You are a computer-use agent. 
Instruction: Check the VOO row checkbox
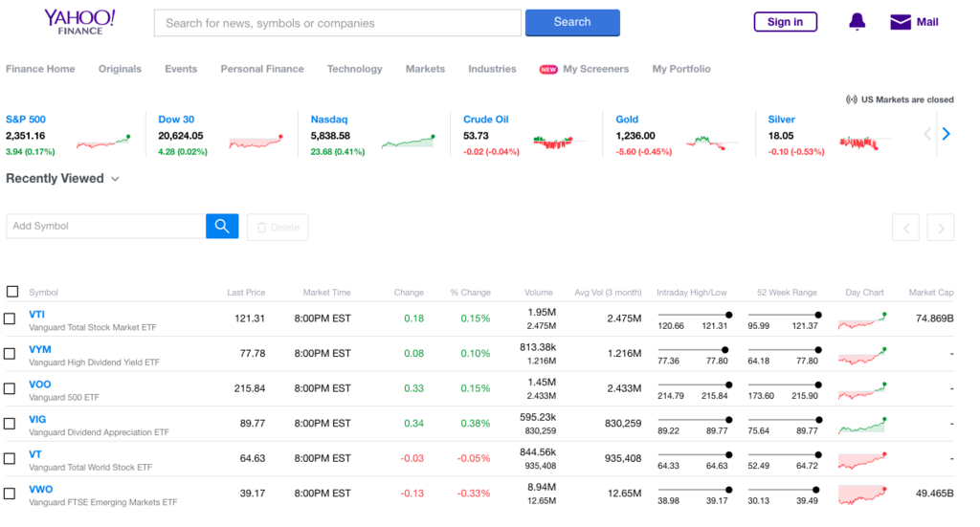tap(10, 388)
